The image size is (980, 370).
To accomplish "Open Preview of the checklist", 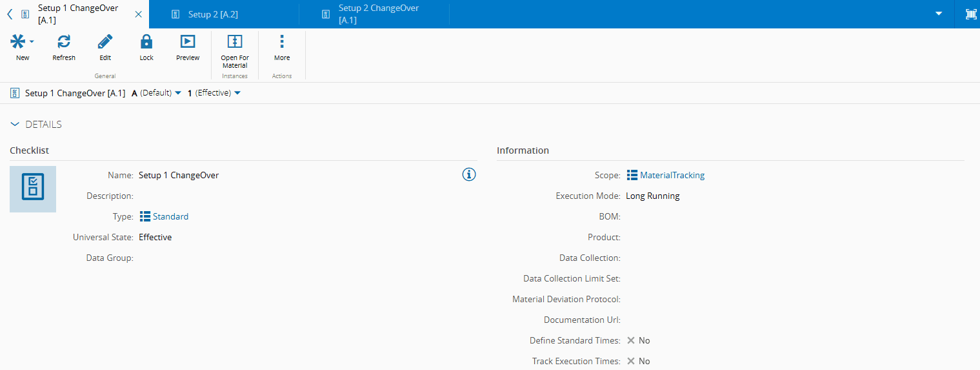I will (188, 42).
